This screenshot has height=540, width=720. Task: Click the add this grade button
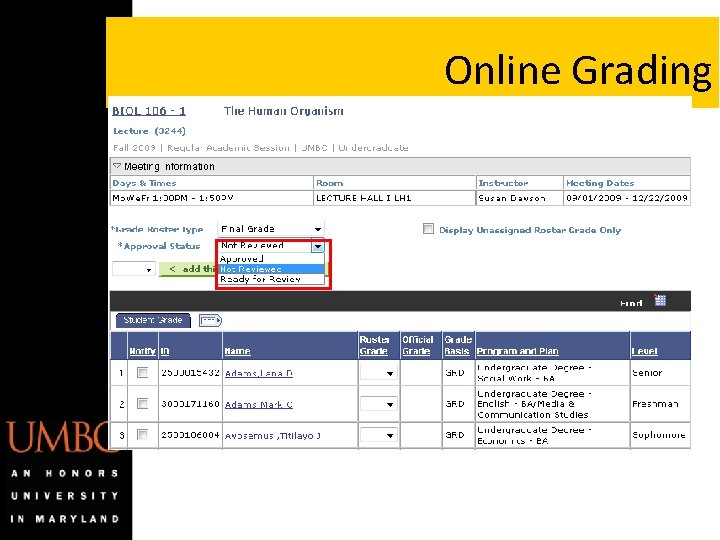pos(188,269)
